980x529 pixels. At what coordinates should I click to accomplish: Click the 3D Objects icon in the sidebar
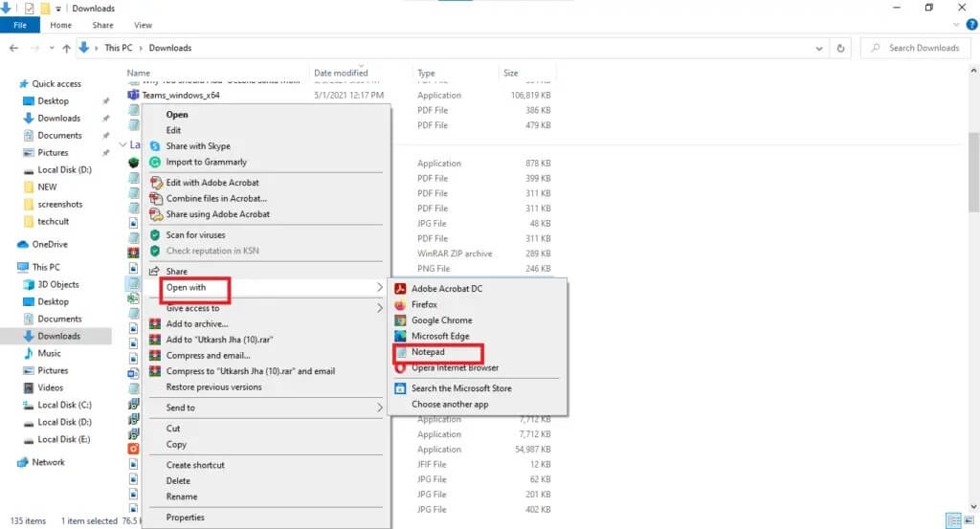pos(28,285)
